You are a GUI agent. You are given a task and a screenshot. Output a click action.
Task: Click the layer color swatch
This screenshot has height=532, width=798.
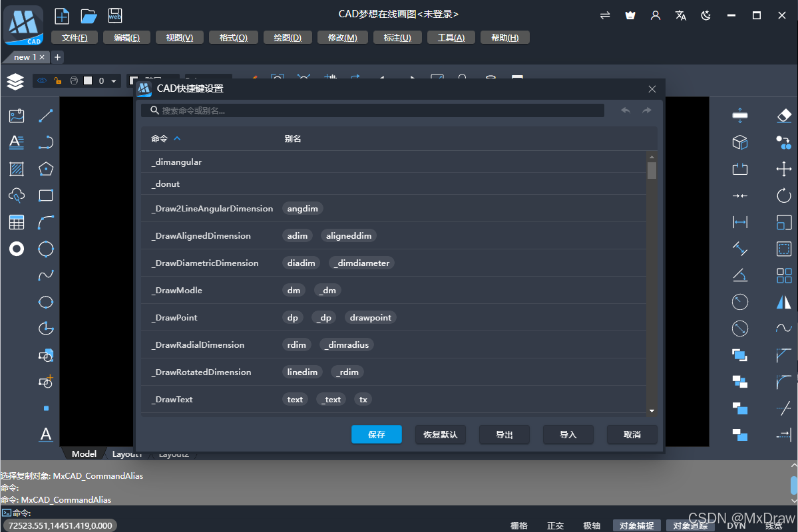click(88, 81)
